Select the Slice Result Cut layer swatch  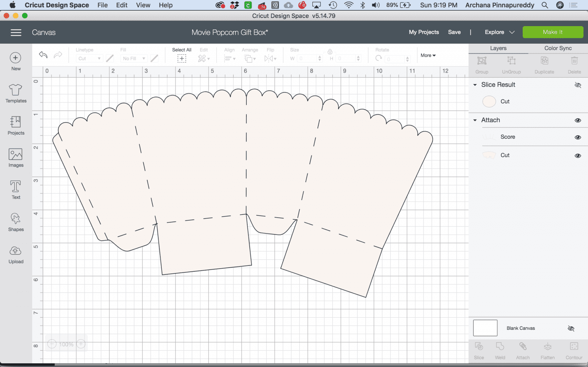(x=489, y=102)
